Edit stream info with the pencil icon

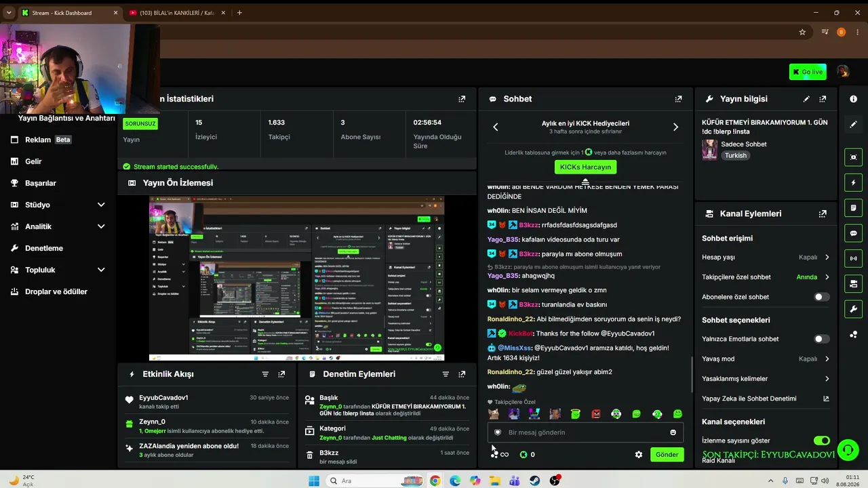pos(806,99)
